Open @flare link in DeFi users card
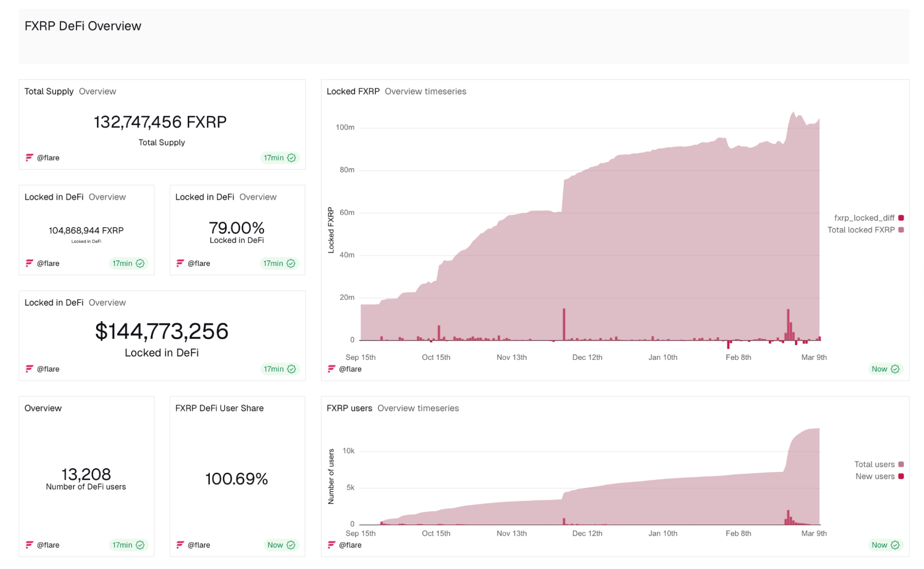924x569 pixels. 48,545
